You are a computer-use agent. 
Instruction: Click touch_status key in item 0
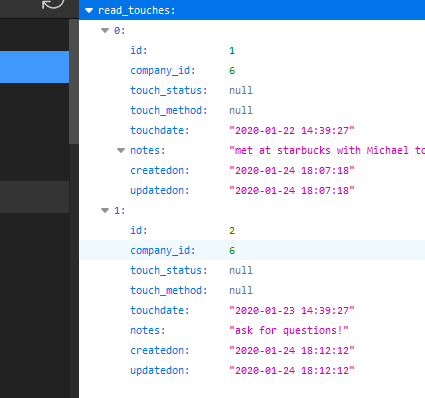(x=169, y=91)
